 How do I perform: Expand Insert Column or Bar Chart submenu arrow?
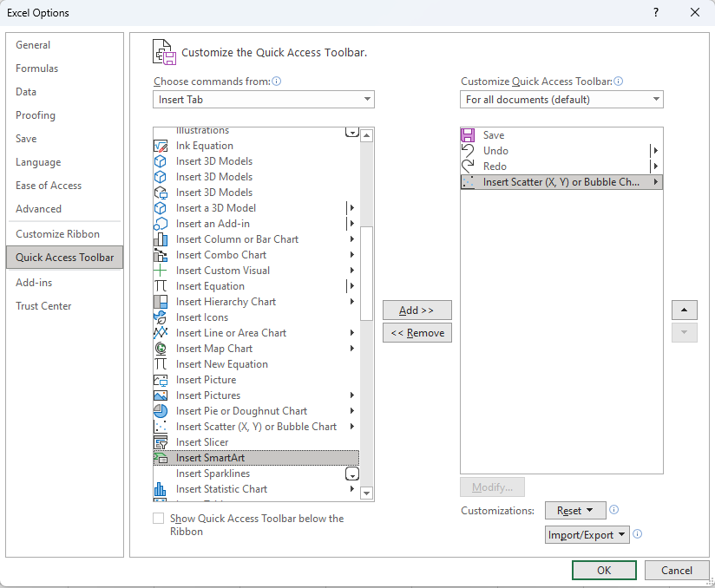[x=352, y=239]
